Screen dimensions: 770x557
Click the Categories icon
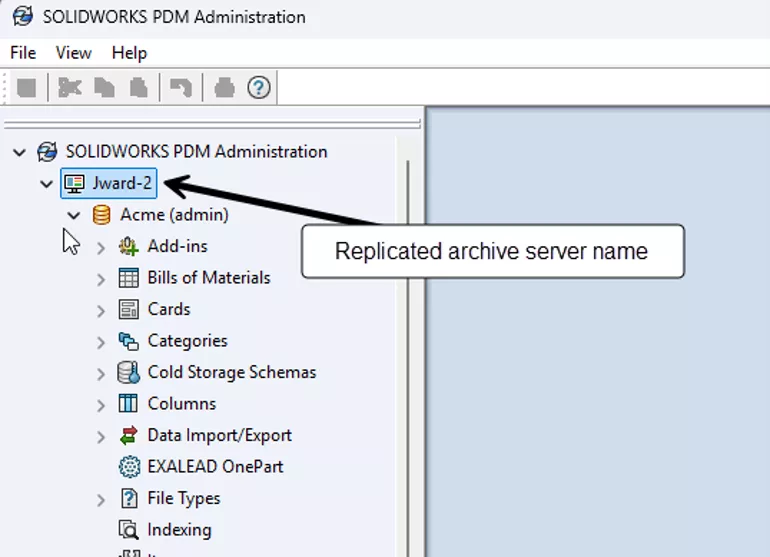pos(129,341)
